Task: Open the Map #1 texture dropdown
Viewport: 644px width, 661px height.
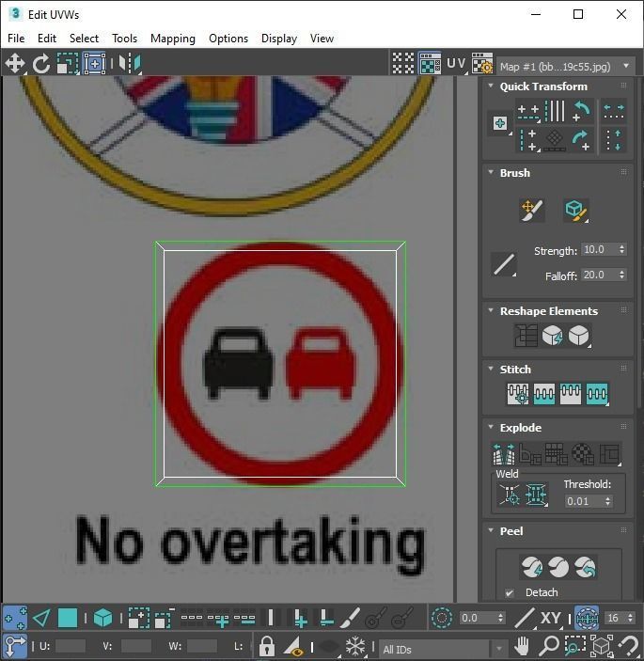Action: (565, 66)
